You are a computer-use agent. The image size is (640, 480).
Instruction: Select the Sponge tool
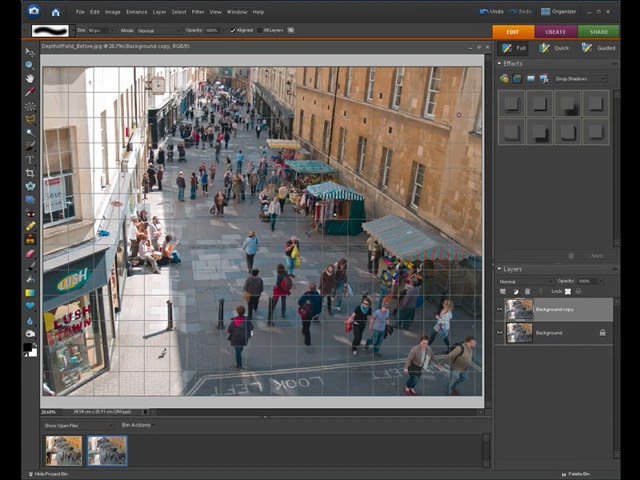[x=30, y=333]
